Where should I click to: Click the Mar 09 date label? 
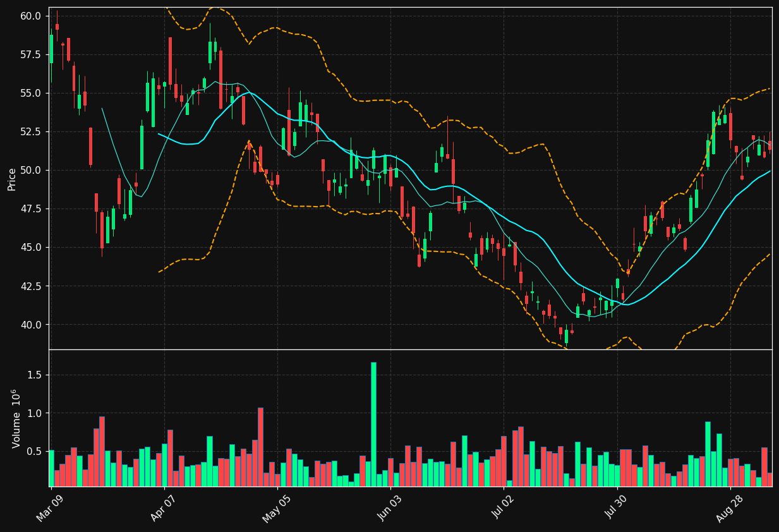click(x=50, y=508)
